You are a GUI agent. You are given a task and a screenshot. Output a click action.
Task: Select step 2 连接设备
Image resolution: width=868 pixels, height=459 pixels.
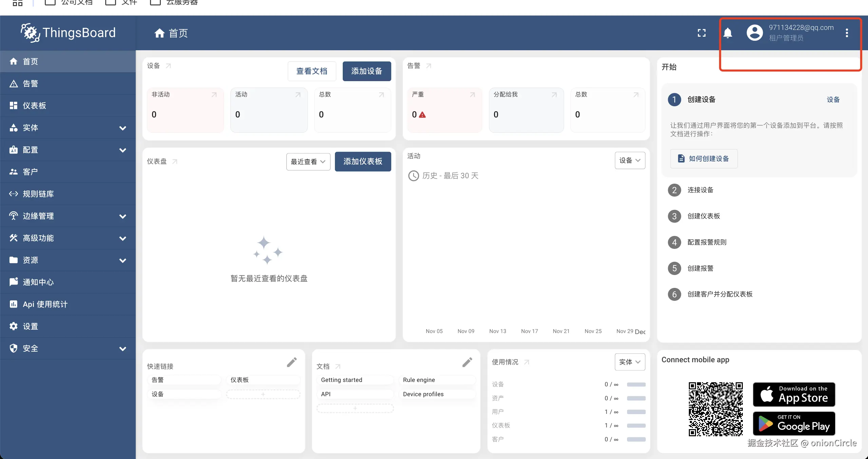[x=700, y=190]
